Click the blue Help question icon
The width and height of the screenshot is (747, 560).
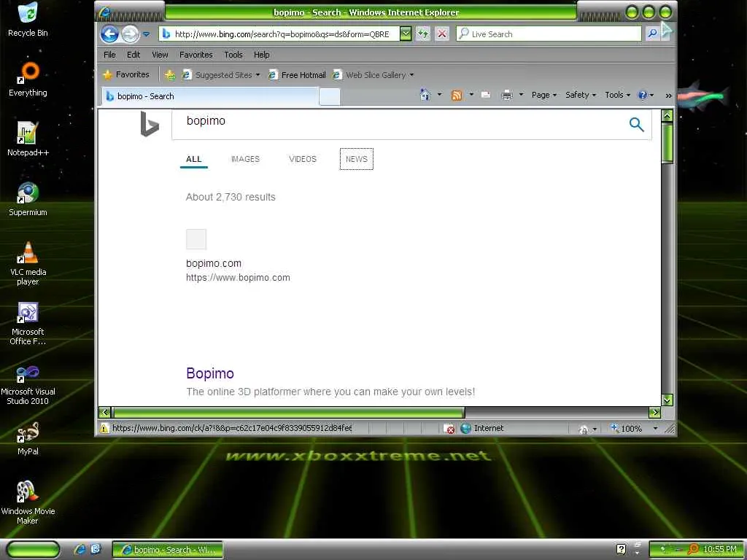coord(643,95)
